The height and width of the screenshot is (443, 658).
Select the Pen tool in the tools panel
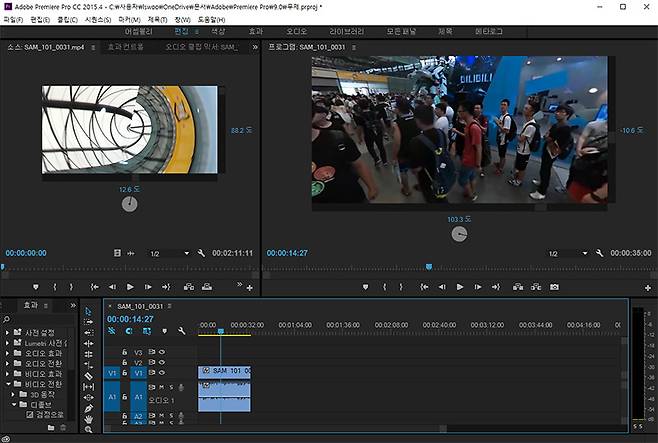point(89,408)
